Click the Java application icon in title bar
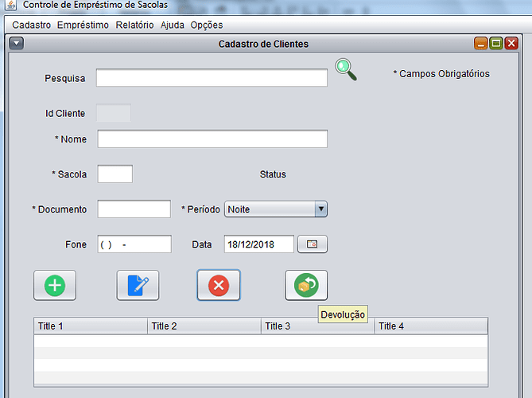 click(10, 5)
